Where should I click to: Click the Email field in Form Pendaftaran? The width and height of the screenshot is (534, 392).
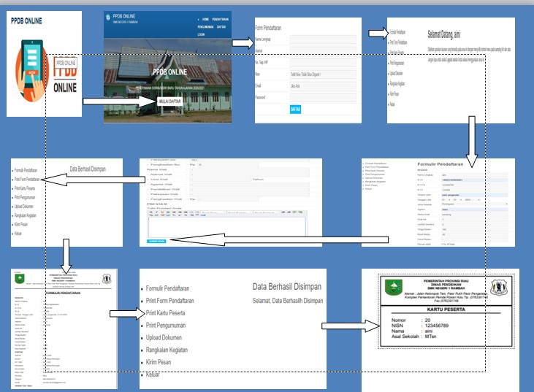coord(323,85)
